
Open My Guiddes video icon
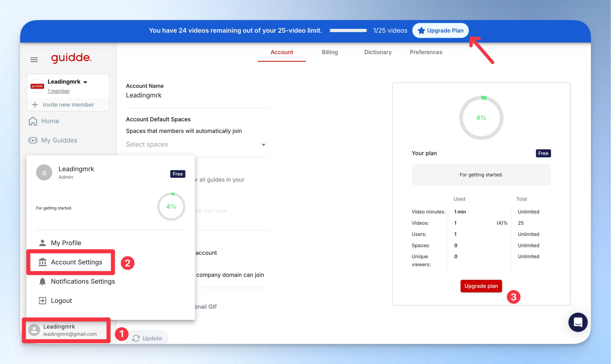point(33,140)
